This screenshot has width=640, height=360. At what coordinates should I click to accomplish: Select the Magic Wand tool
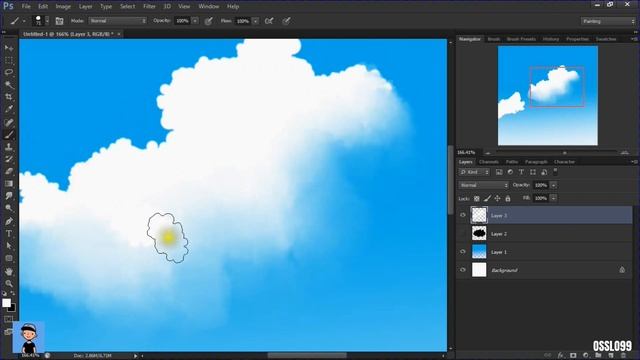coord(9,85)
